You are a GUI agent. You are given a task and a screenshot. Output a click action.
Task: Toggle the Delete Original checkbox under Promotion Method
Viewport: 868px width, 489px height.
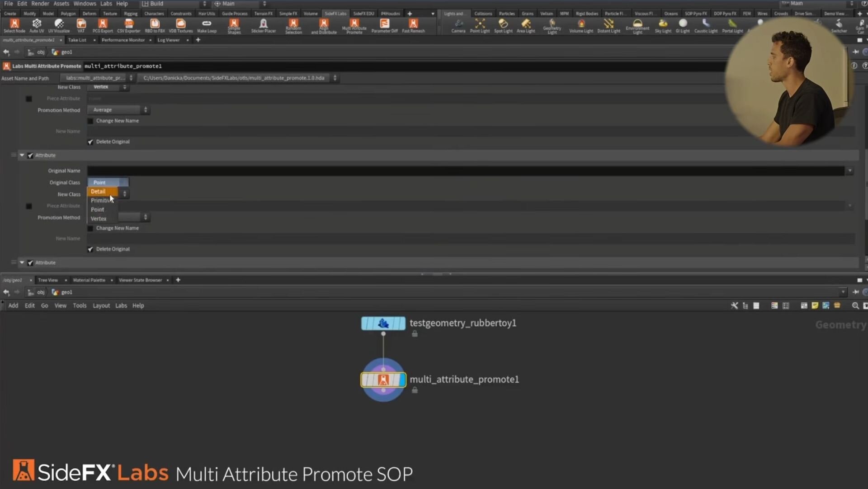(x=90, y=142)
